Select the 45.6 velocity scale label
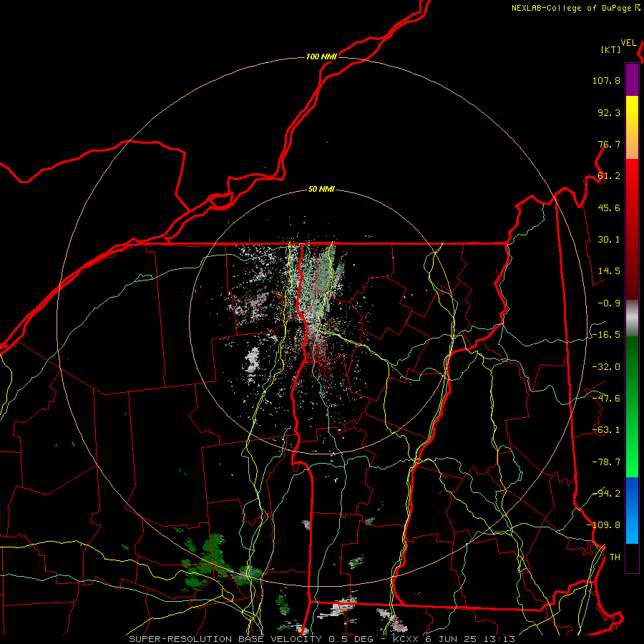644x644 pixels. click(609, 208)
